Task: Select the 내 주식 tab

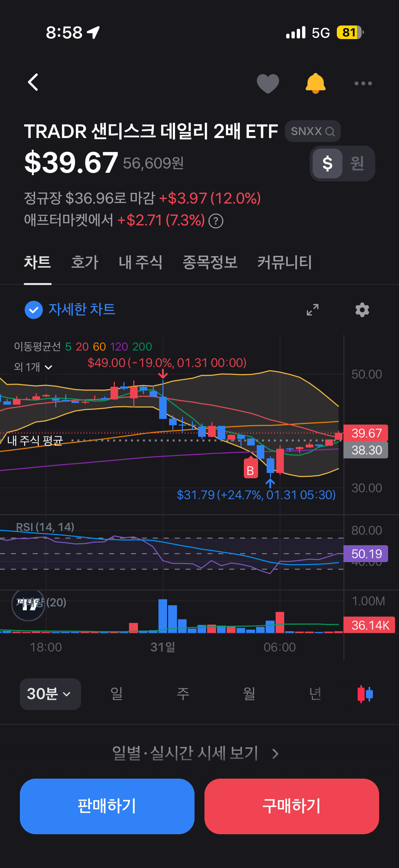Action: tap(140, 262)
